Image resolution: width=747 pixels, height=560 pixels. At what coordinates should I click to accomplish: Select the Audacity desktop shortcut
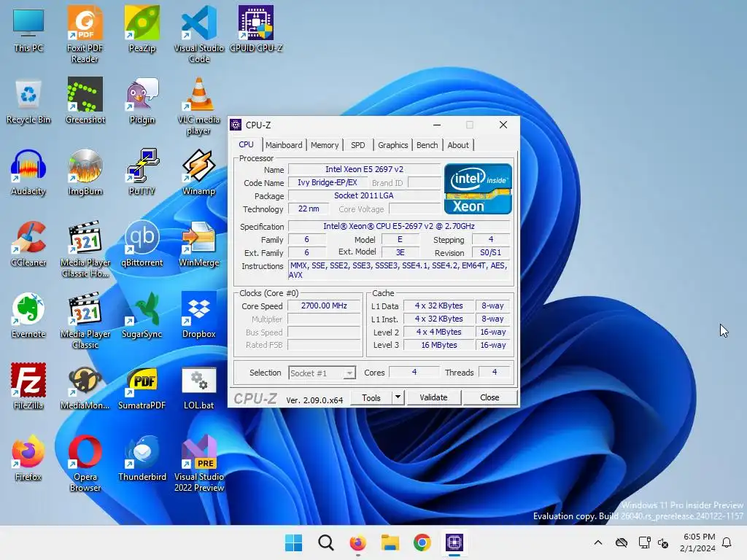(x=28, y=173)
